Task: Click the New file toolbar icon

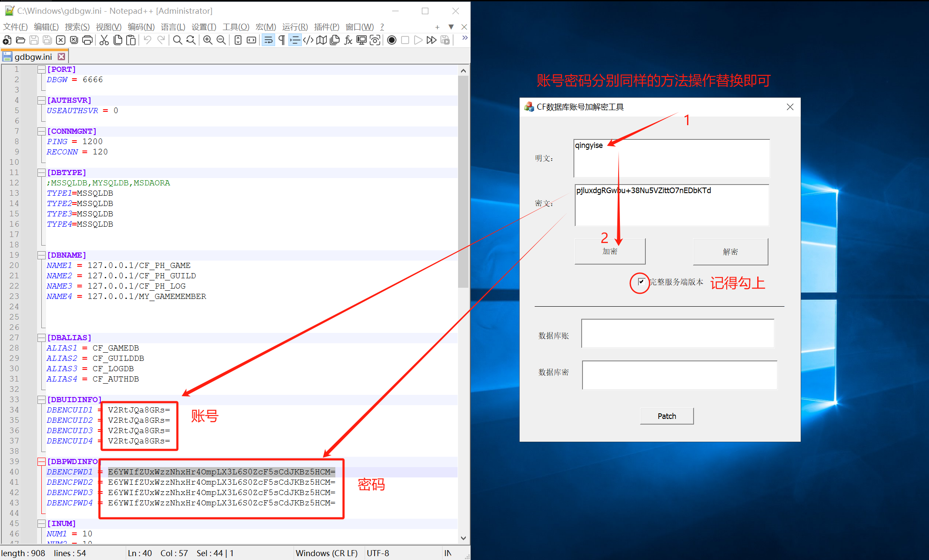Action: pos(7,40)
